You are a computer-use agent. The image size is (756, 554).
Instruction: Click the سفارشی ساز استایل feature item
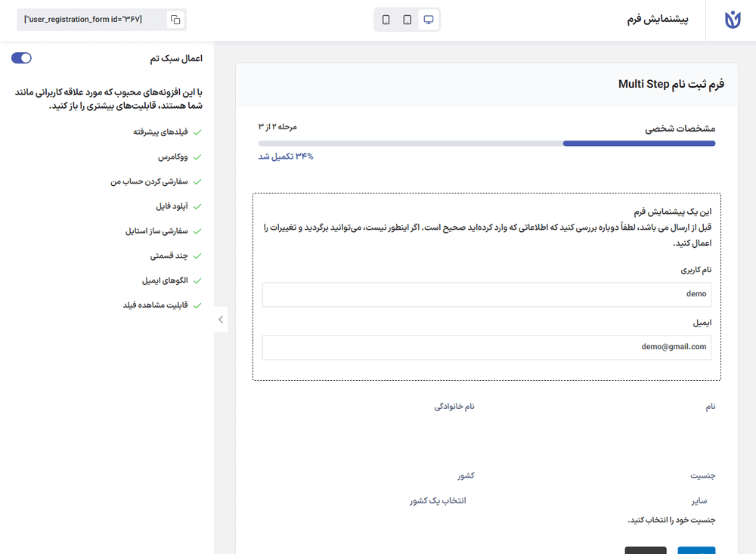(x=156, y=231)
